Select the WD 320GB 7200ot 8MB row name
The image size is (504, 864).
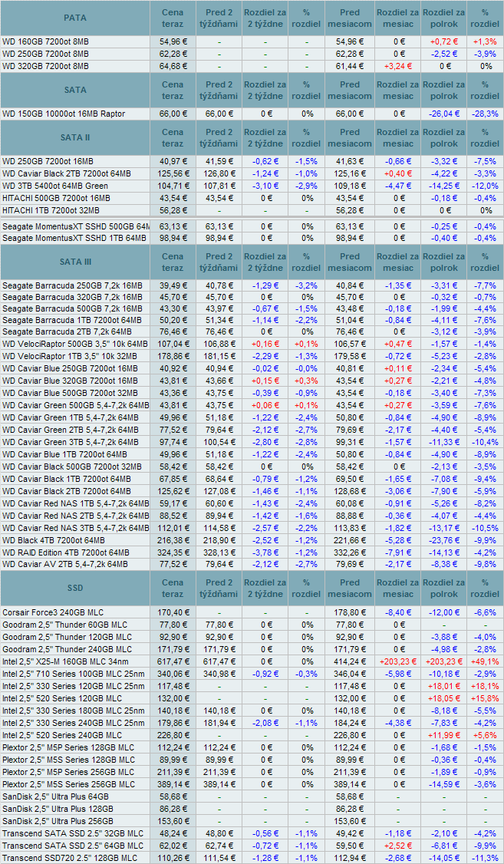(x=45, y=66)
